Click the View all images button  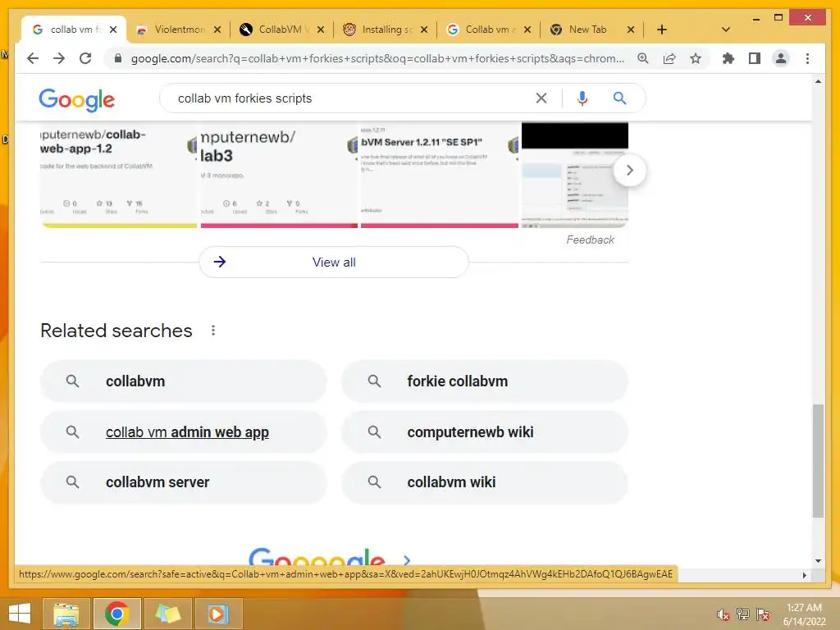pyautogui.click(x=334, y=262)
